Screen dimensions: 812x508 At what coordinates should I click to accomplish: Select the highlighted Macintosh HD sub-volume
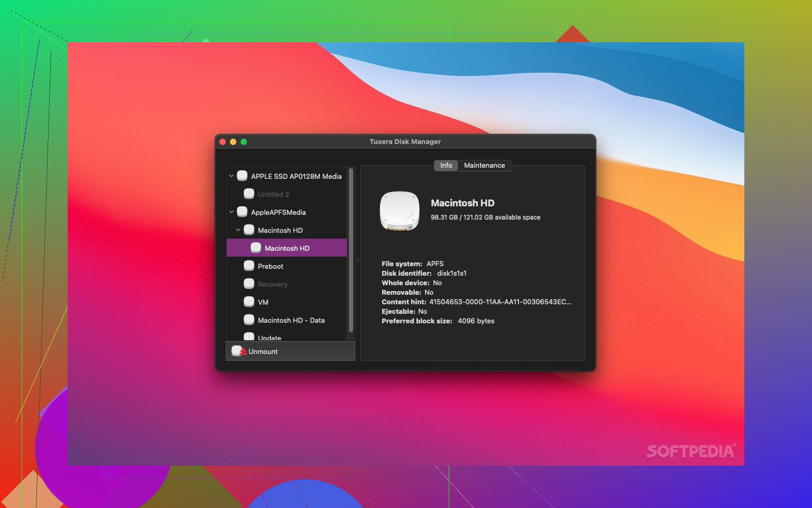point(287,248)
